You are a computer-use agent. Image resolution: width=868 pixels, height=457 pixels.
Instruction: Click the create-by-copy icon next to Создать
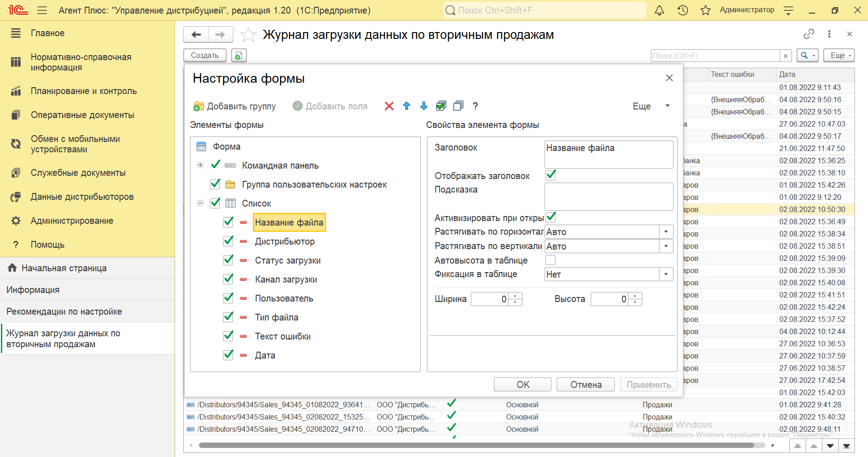pos(239,55)
